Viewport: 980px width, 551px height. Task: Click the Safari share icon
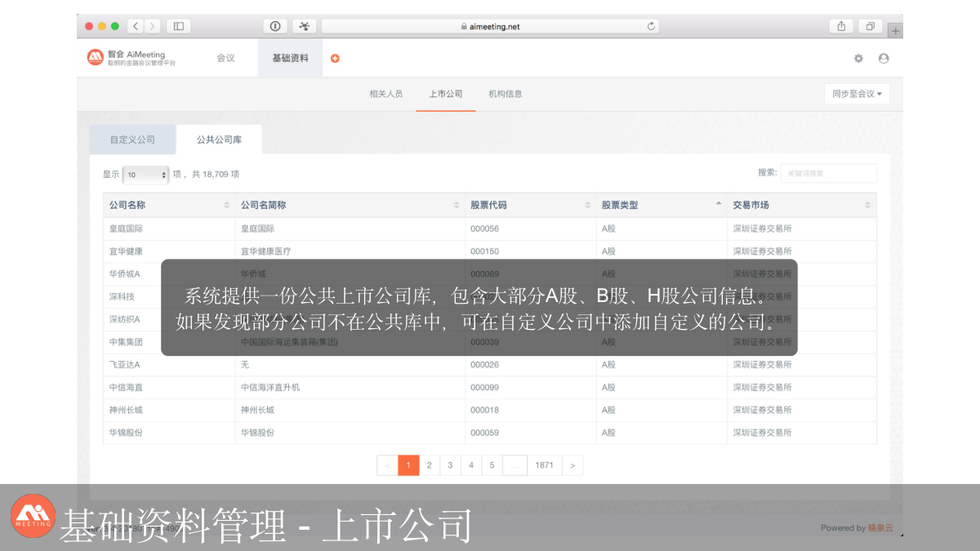(841, 26)
